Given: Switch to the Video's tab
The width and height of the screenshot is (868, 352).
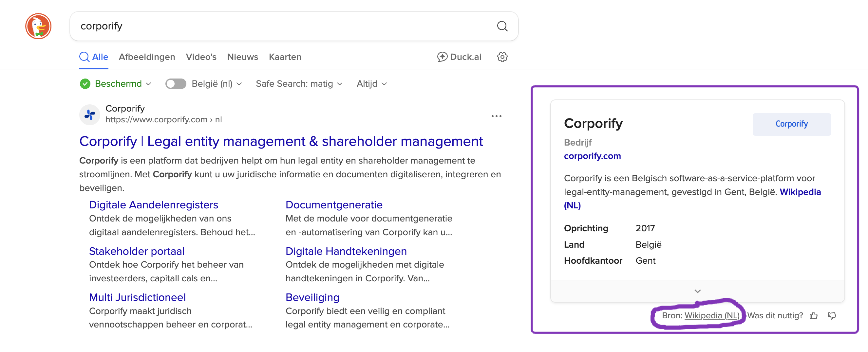Looking at the screenshot, I should point(201,57).
